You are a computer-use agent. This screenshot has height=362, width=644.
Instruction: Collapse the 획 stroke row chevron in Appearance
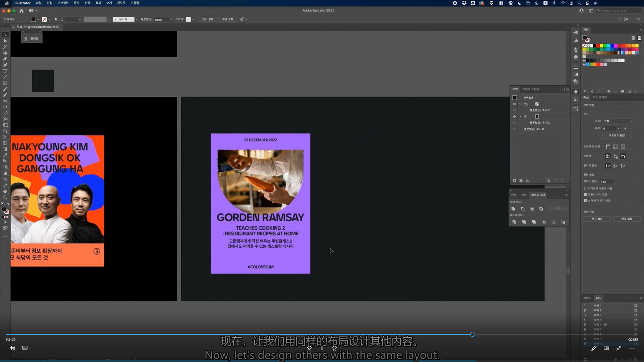(x=521, y=104)
